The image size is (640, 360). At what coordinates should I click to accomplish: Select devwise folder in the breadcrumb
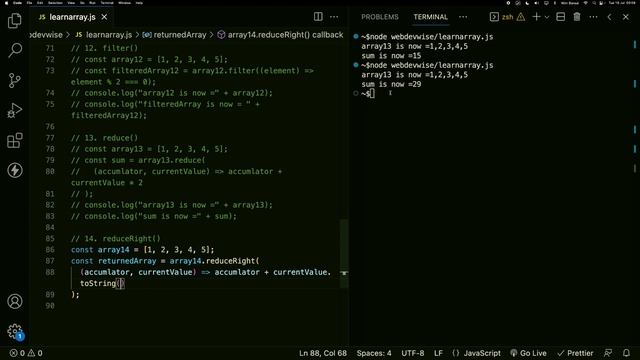(46, 35)
